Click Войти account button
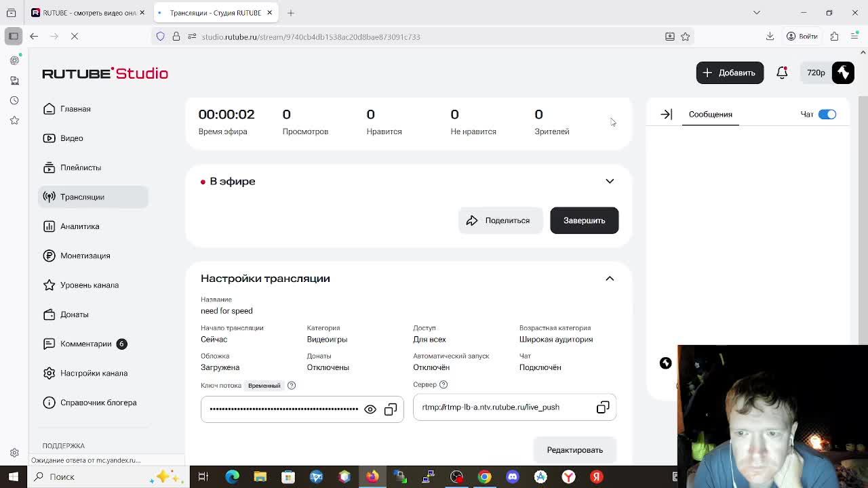 tap(802, 37)
